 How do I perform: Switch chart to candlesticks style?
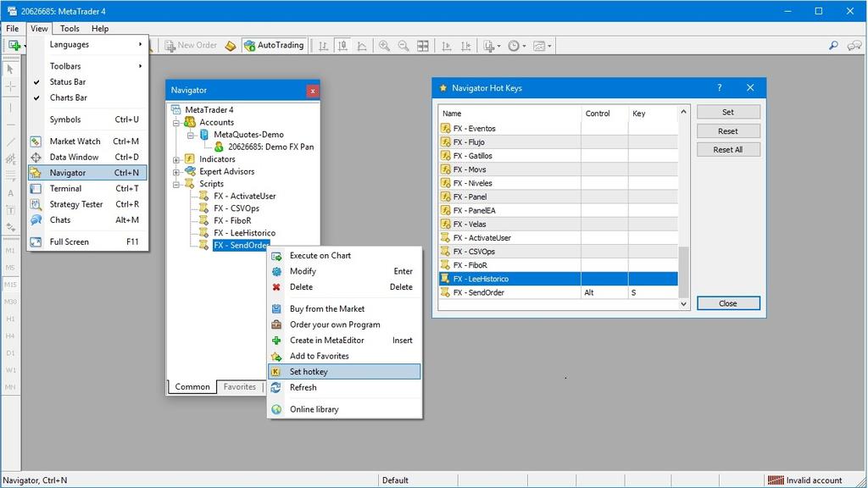342,46
